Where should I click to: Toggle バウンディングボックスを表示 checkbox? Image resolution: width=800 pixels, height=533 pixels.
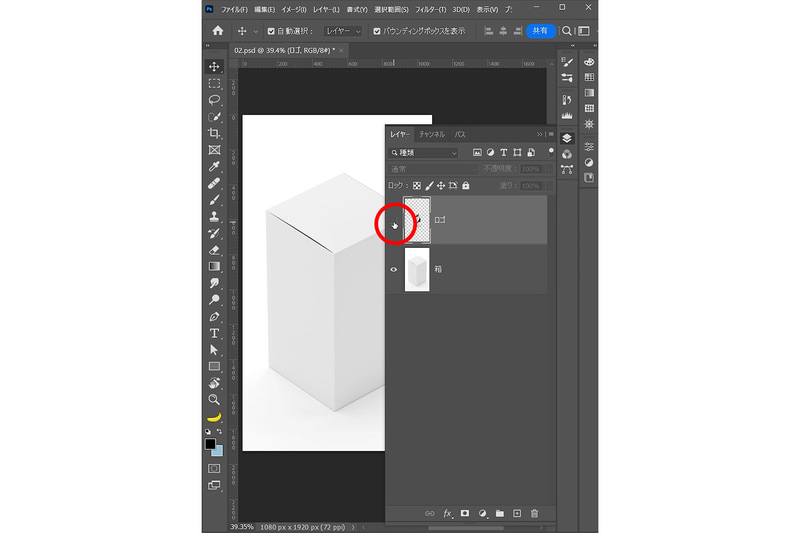click(377, 31)
